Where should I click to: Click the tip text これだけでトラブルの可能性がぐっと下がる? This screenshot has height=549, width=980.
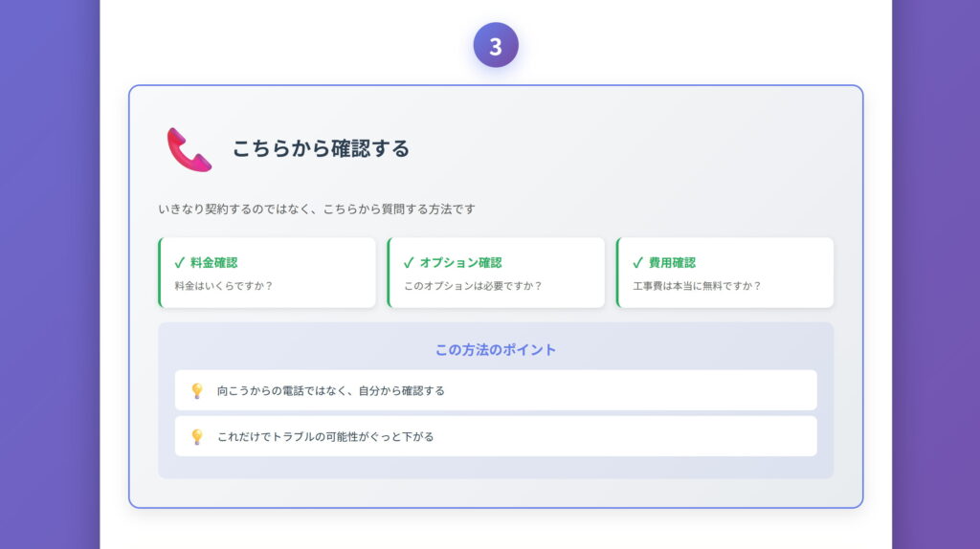point(325,436)
